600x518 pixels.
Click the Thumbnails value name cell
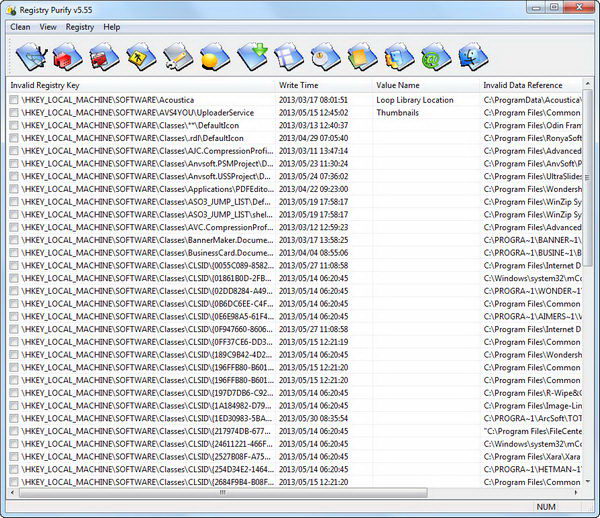(397, 113)
